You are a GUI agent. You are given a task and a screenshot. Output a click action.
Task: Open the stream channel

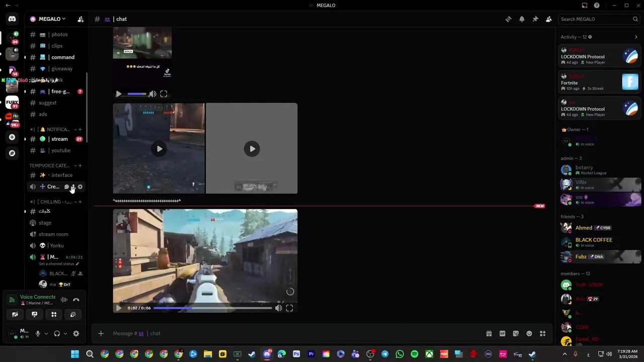point(55,139)
